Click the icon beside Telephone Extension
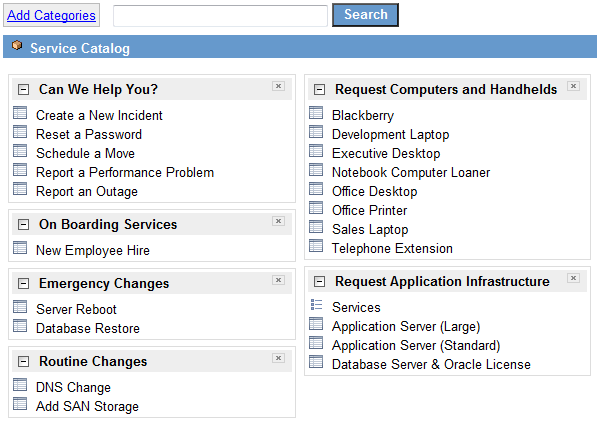Viewport: 597px width, 425px height. tap(316, 246)
